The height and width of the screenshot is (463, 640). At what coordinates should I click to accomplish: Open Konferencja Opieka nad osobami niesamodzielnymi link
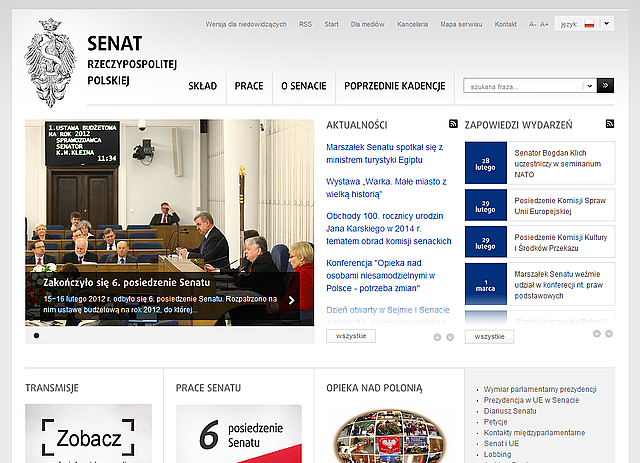pos(380,276)
